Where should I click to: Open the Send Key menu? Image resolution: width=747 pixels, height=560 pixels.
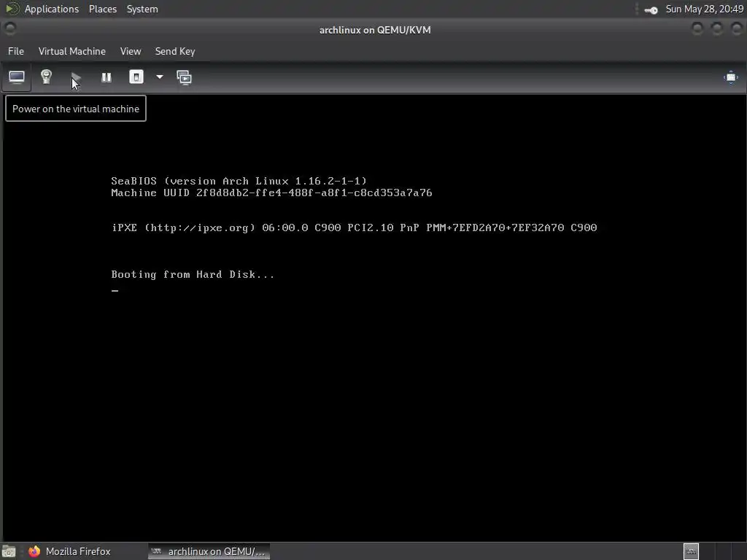(x=175, y=51)
